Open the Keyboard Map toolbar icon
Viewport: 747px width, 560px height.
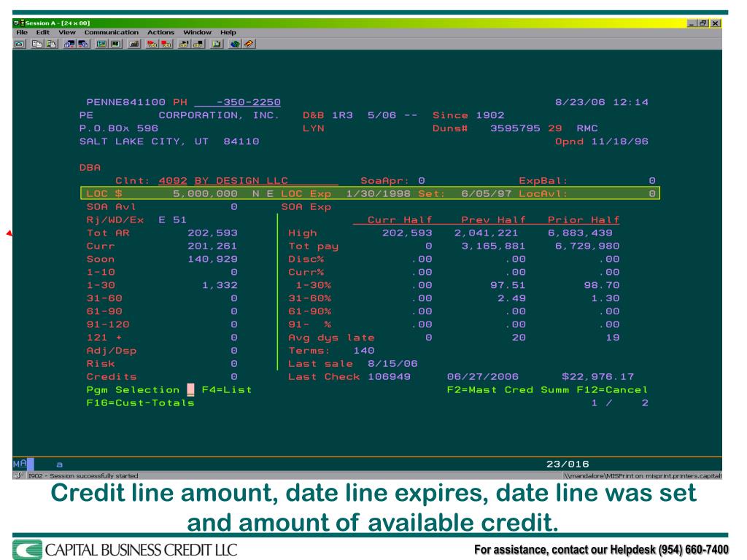click(134, 44)
